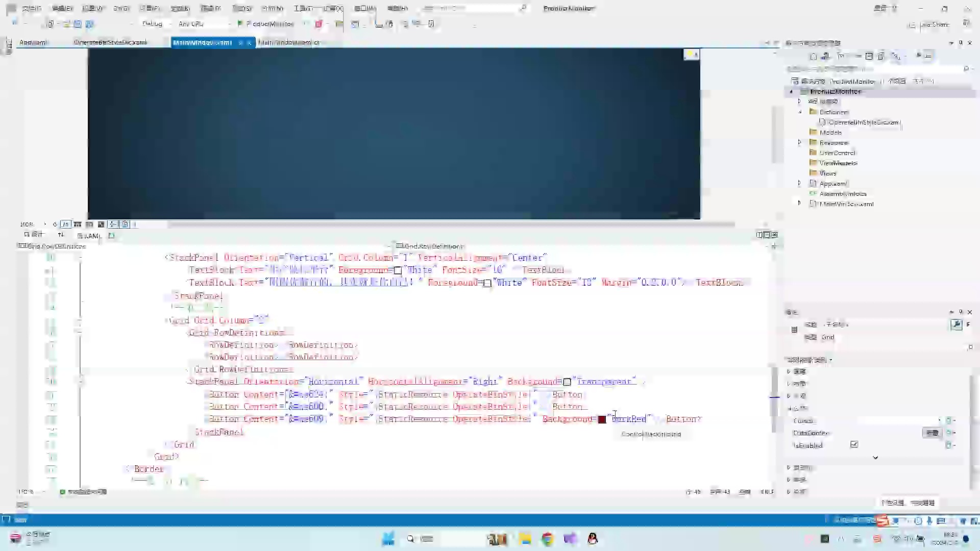Switch to the OperateBtnStyleDic.xaml tab
This screenshot has height=551, width=980.
[x=110, y=43]
